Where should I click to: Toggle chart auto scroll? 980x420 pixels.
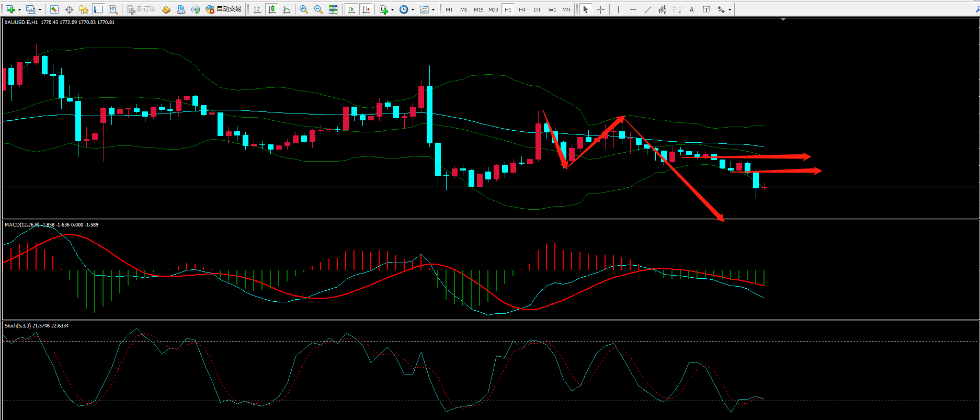[351, 9]
